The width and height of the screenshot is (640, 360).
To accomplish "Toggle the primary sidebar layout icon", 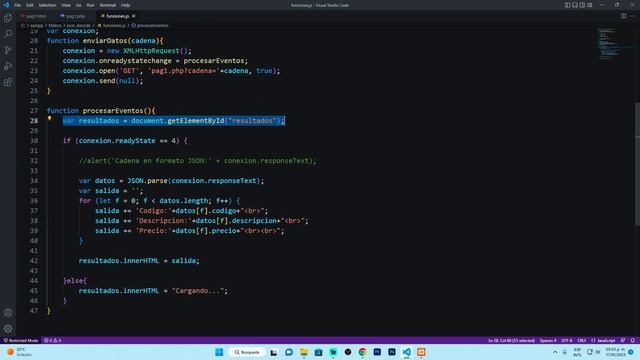I will click(568, 5).
